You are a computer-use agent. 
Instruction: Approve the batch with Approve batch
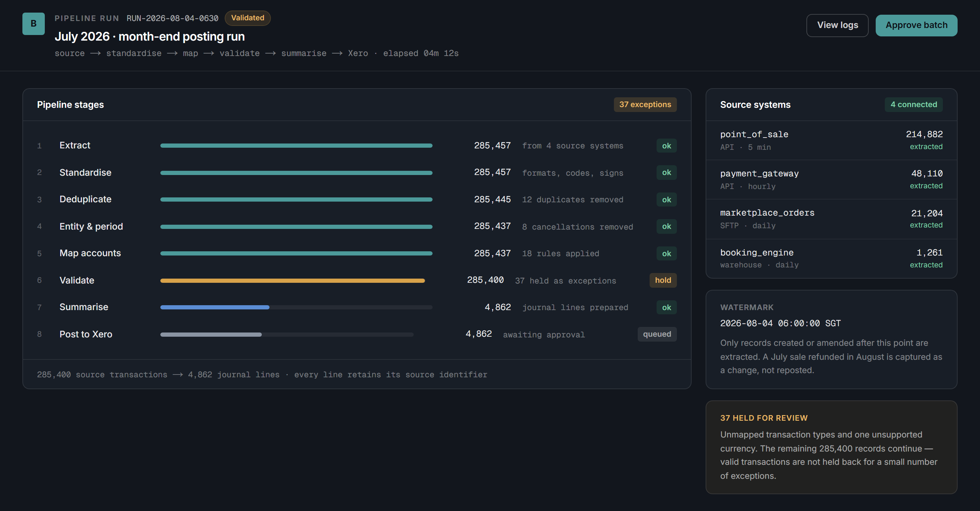pos(916,25)
